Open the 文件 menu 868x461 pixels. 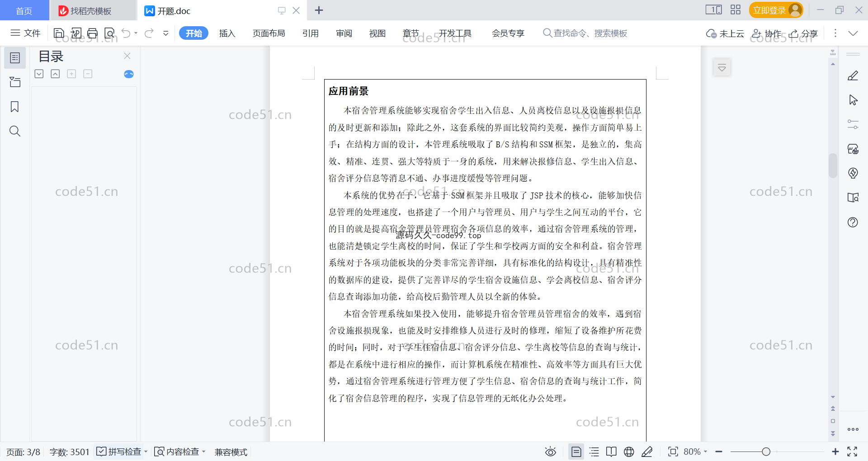pyautogui.click(x=26, y=33)
